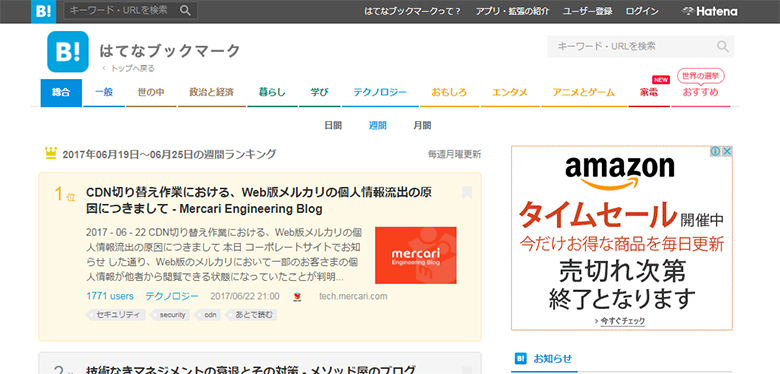Open the 暮らし tab

[x=272, y=93]
